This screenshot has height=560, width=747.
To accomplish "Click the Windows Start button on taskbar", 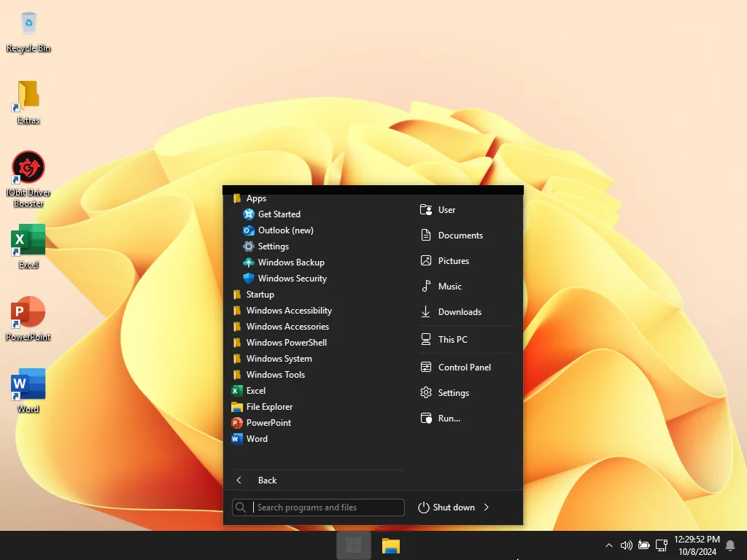I will [354, 545].
